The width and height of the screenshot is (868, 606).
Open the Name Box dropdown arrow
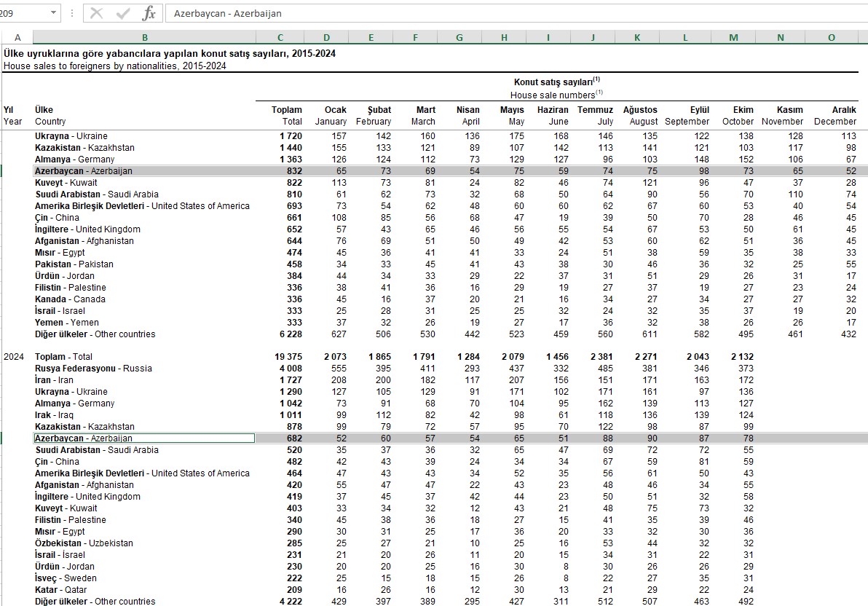(55, 13)
